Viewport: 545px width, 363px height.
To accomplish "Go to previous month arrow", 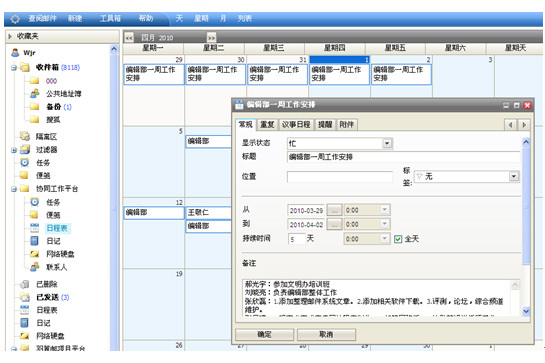I will [x=129, y=38].
